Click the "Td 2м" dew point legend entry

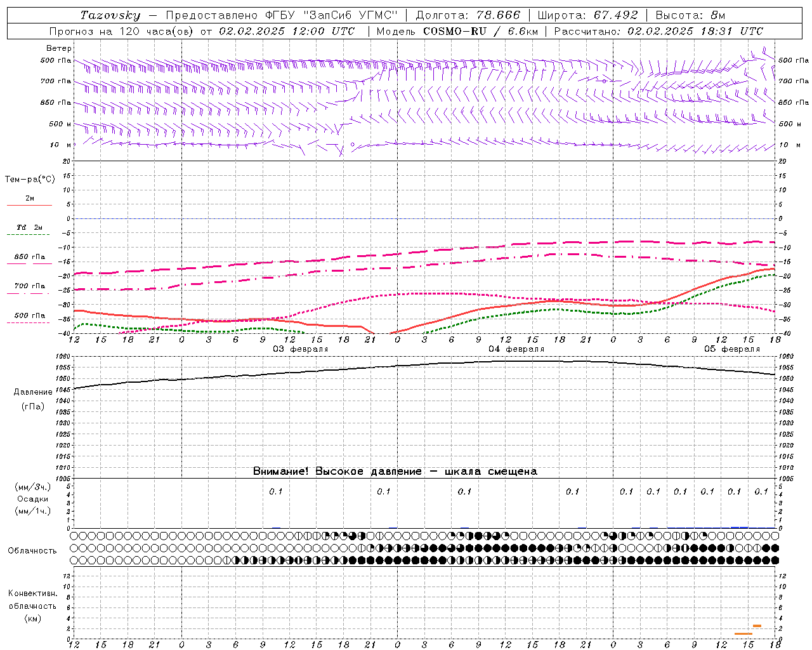click(29, 227)
